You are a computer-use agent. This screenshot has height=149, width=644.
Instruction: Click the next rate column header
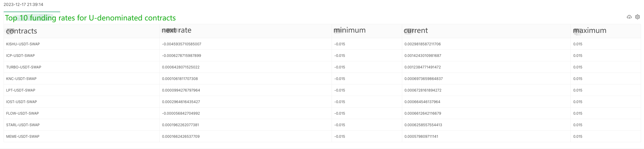click(176, 30)
